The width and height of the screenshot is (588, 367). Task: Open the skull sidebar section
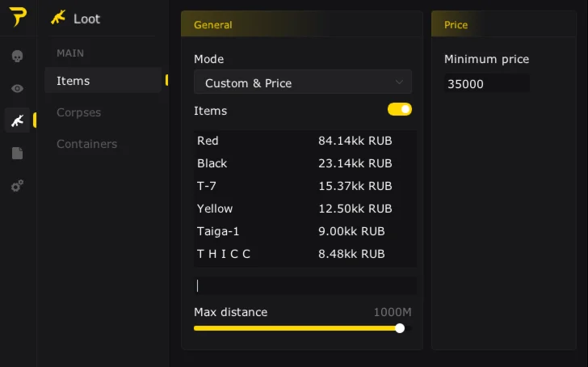tap(18, 57)
